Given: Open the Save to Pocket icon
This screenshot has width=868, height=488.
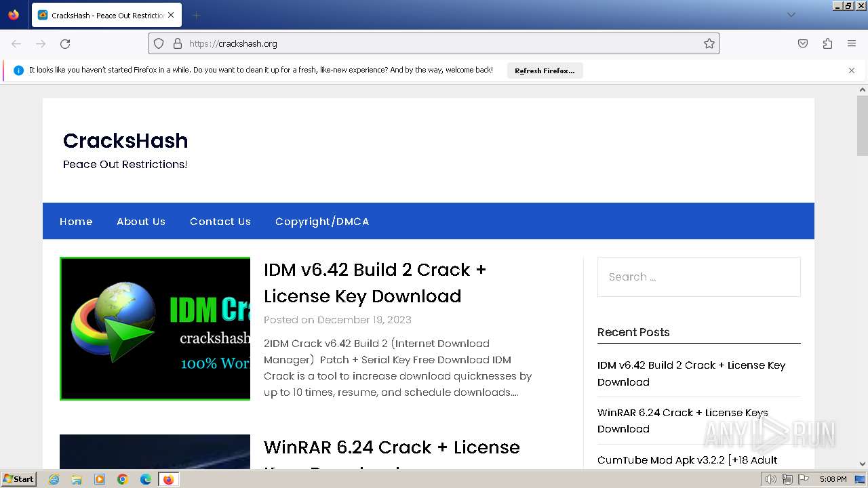Looking at the screenshot, I should [x=803, y=43].
